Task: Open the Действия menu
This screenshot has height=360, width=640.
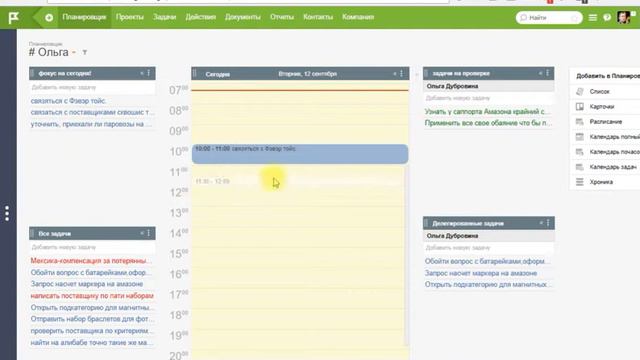Action: tap(200, 17)
